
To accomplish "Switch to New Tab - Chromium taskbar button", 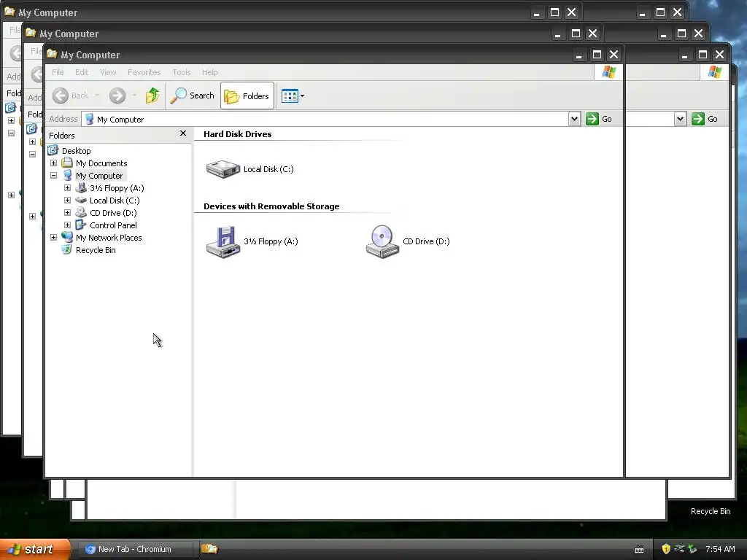I will tap(136, 550).
